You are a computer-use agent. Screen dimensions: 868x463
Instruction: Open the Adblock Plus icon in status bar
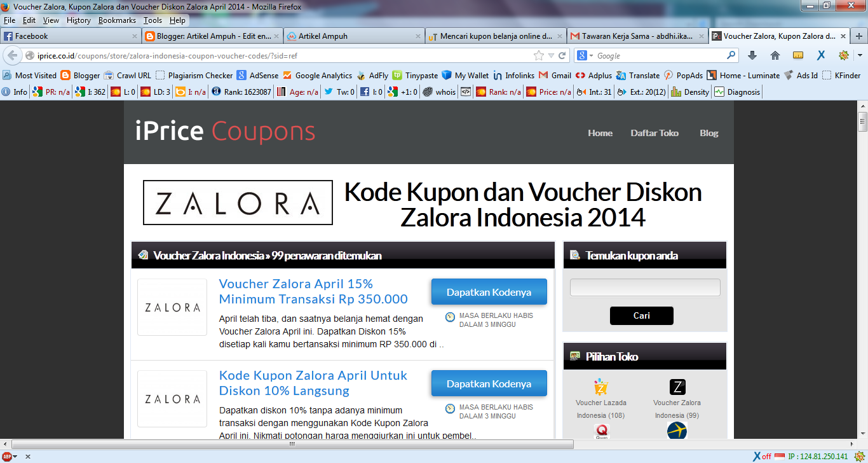point(6,457)
